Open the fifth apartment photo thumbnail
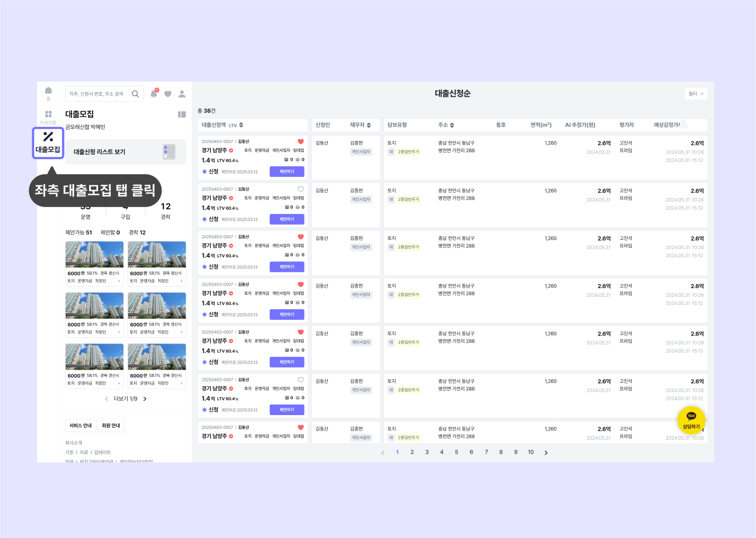Image resolution: width=756 pixels, height=538 pixels. [95, 357]
